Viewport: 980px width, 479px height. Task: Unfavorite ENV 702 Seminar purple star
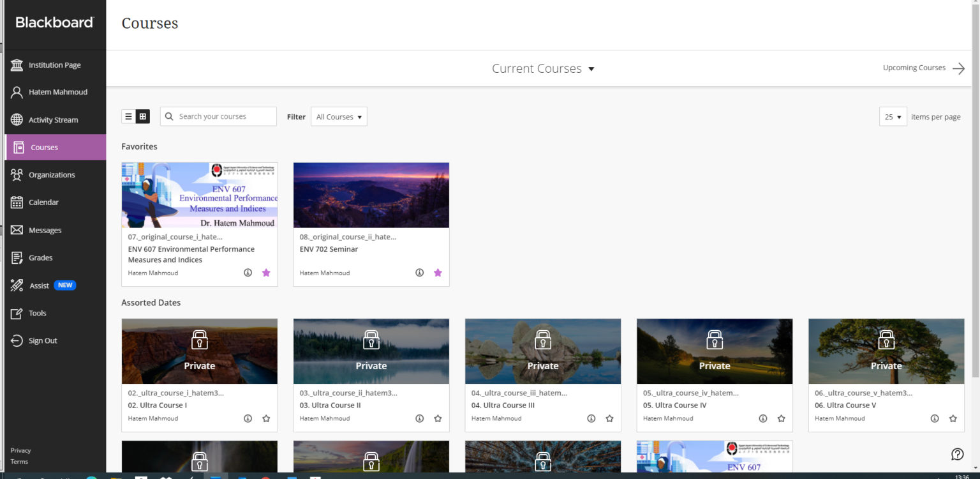(438, 273)
